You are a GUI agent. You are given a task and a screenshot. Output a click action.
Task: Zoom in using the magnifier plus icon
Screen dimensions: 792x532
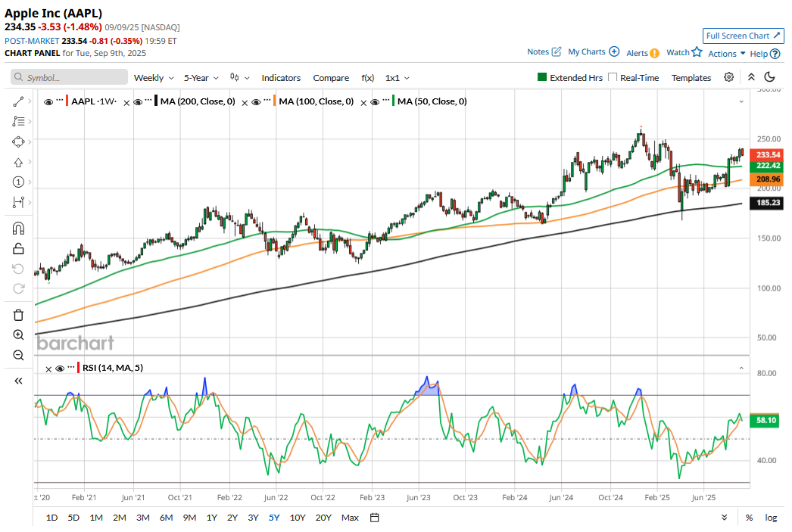coord(18,335)
